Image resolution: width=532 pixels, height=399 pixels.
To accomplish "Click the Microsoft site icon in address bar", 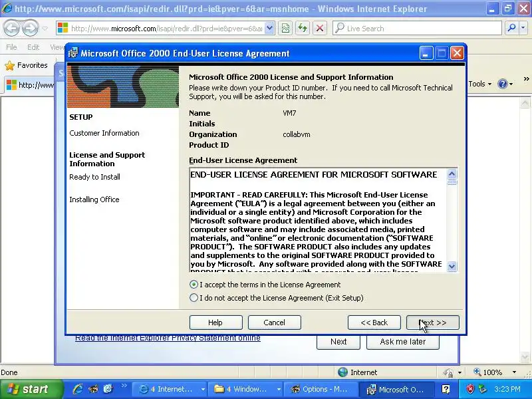I will (63, 28).
